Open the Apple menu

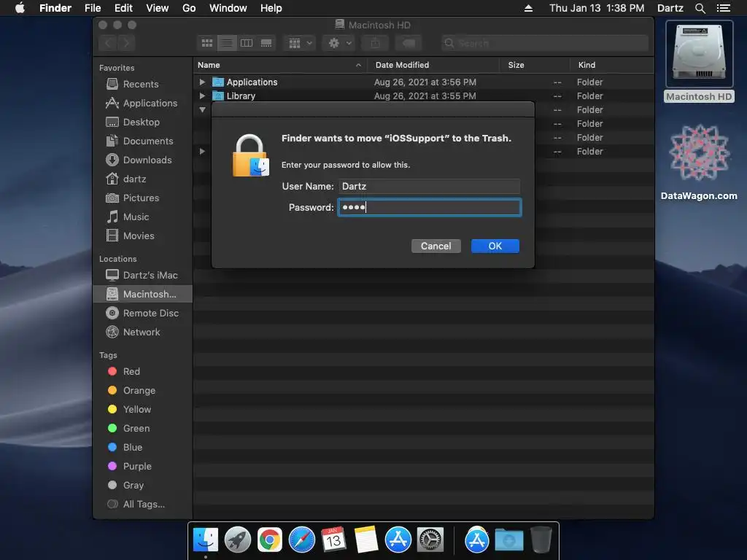pyautogui.click(x=20, y=8)
